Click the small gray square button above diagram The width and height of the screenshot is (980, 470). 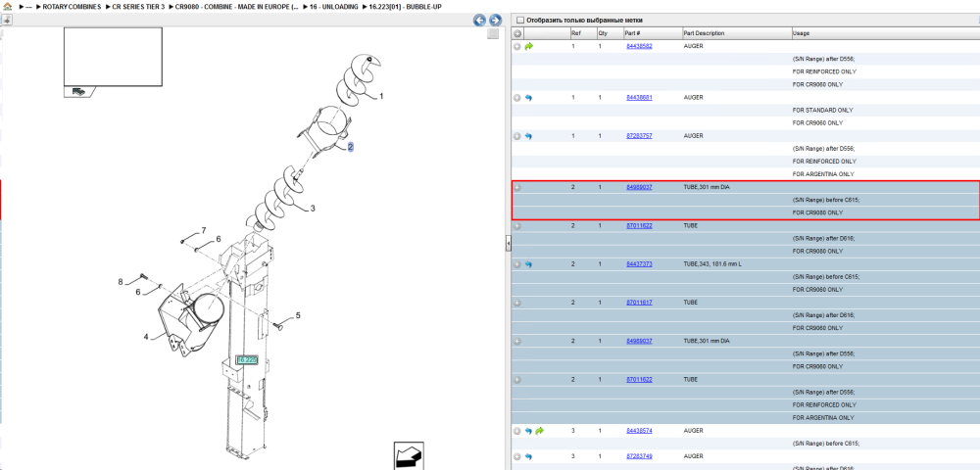point(493,33)
